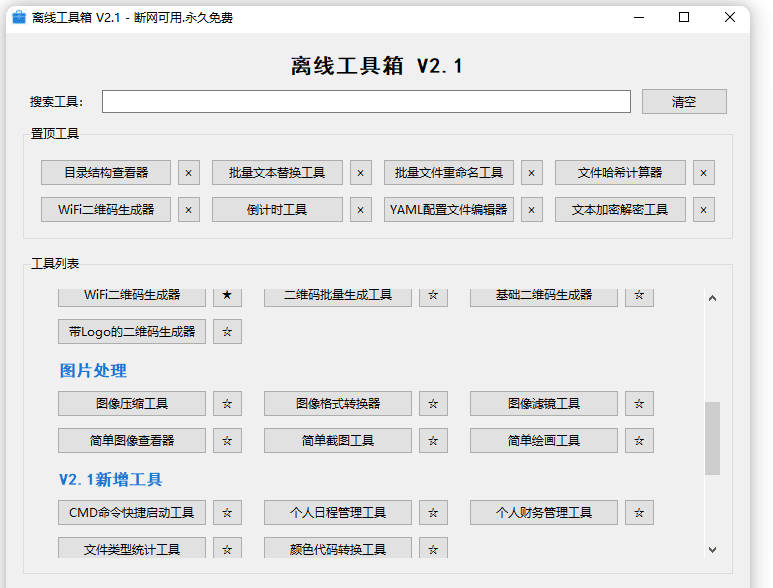The width and height of the screenshot is (773, 588).
Task: Remove 目录结构查看器 from pinned tools
Action: point(188,173)
